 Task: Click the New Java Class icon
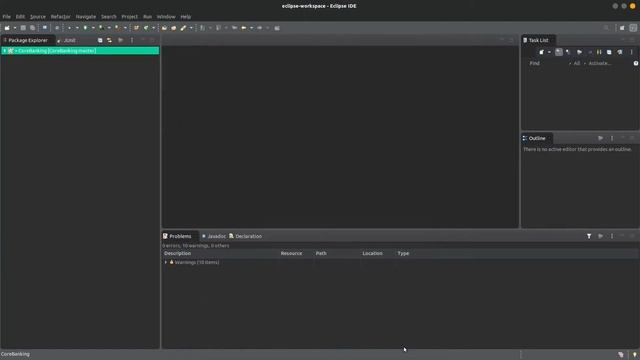pos(146,28)
